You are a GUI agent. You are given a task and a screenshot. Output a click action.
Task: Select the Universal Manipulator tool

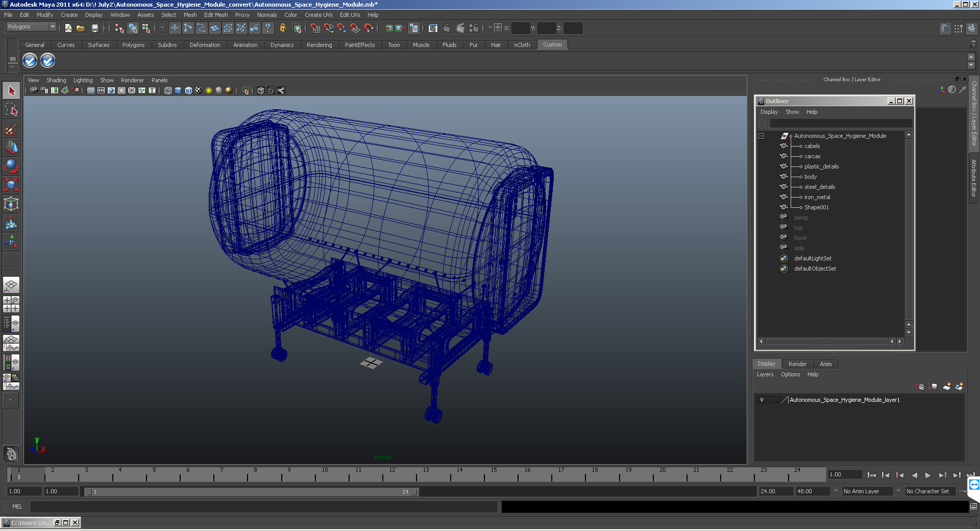pos(11,203)
